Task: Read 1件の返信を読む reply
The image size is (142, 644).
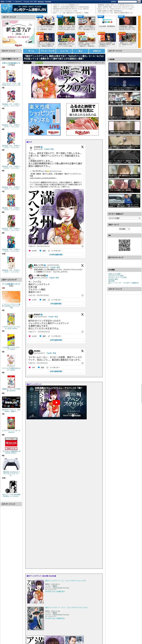Action: (x=56, y=304)
